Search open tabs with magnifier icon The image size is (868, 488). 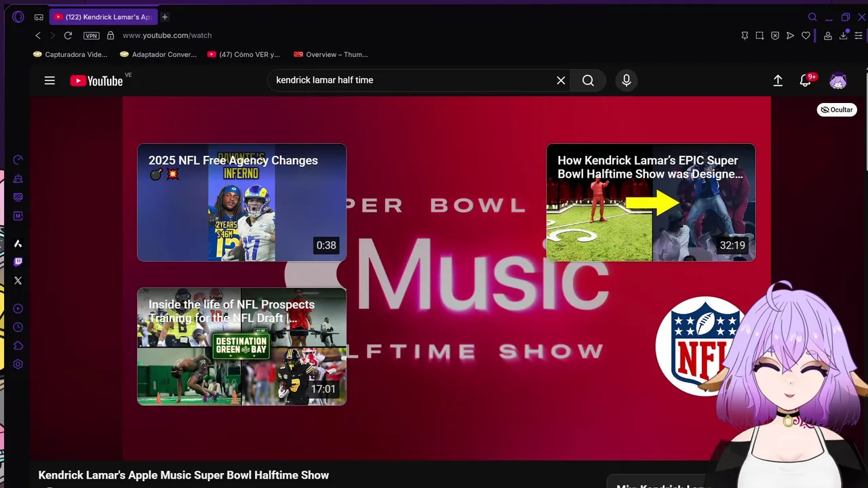point(812,17)
